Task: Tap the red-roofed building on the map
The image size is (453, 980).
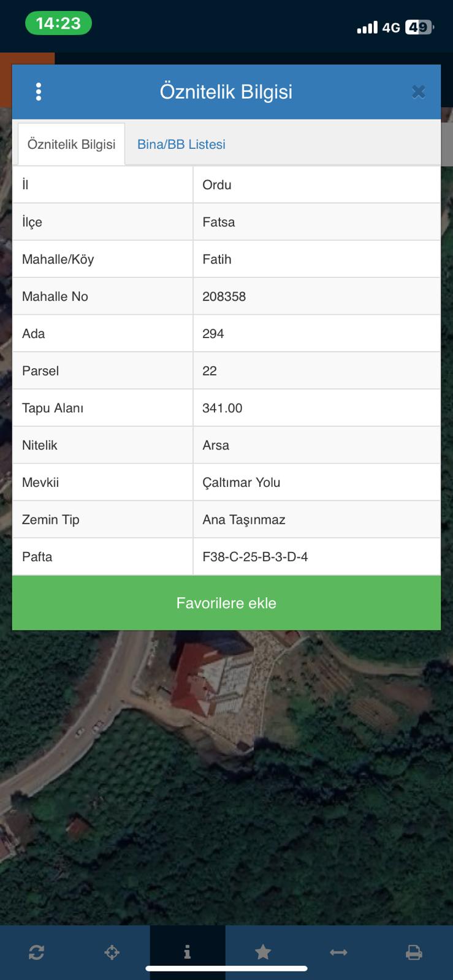Action: [202, 680]
